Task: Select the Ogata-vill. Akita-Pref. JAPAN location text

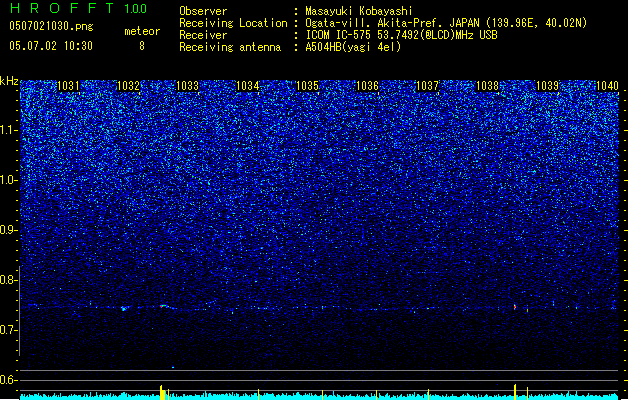Action: point(446,23)
